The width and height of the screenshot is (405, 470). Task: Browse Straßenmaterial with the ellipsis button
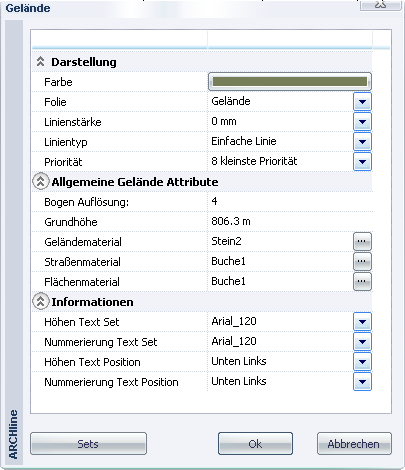[x=362, y=261]
